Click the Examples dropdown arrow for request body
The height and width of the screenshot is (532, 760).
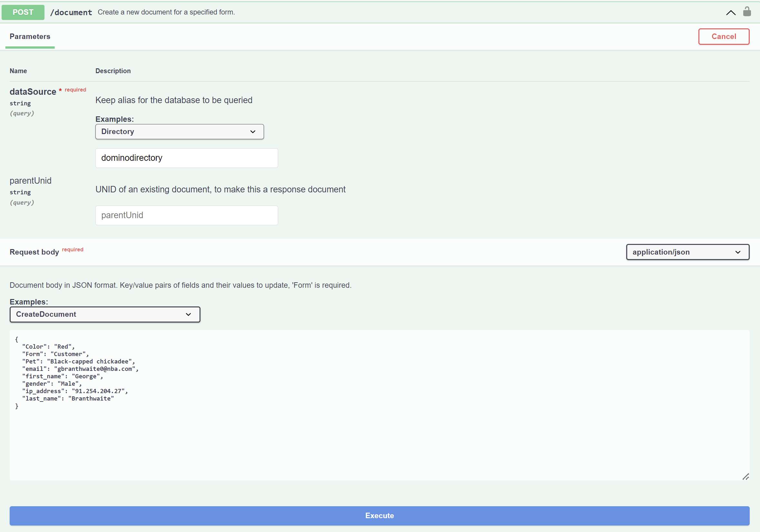point(190,314)
